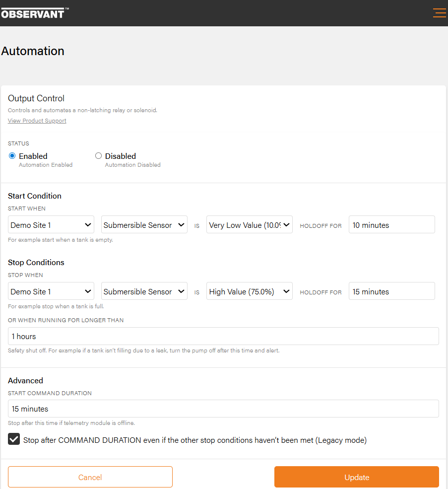This screenshot has width=448, height=489.
Task: Open the Stop Conditions Submersible Sensor dropdown
Action: [144, 291]
